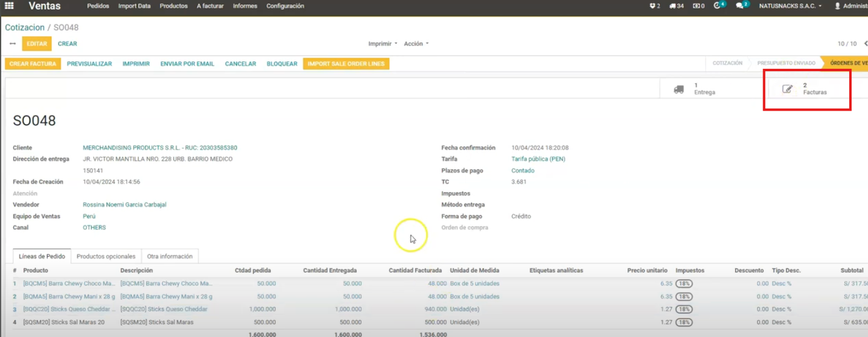868x337 pixels.
Task: Open the MERCHANDISING PRODUCTS S.R.L. customer link
Action: [x=159, y=148]
